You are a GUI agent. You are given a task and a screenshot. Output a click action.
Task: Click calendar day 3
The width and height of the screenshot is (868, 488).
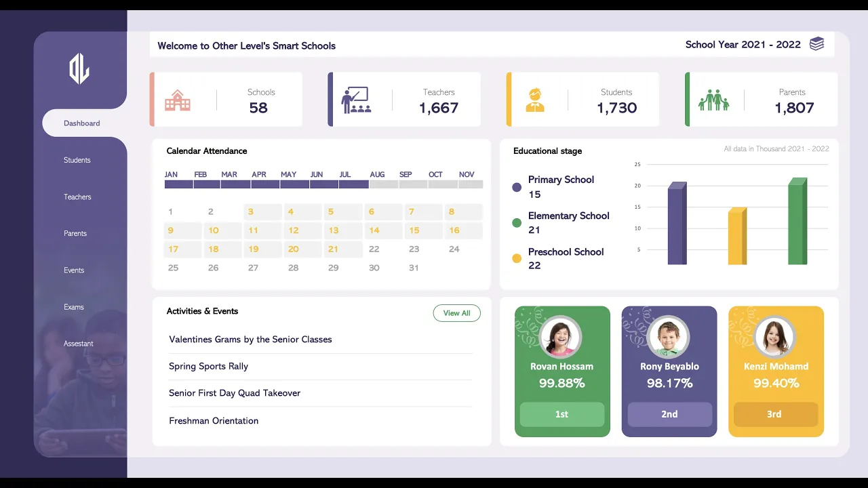[x=262, y=211]
